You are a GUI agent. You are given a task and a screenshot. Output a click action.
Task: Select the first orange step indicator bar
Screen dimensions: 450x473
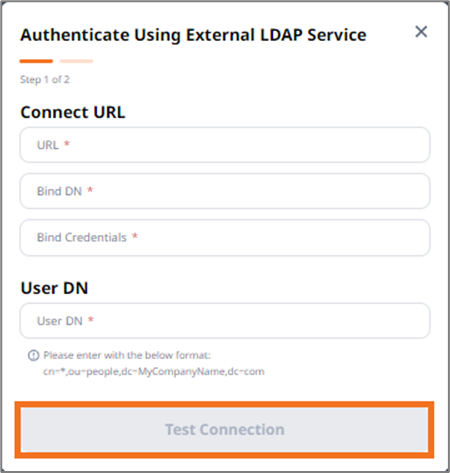[36, 61]
